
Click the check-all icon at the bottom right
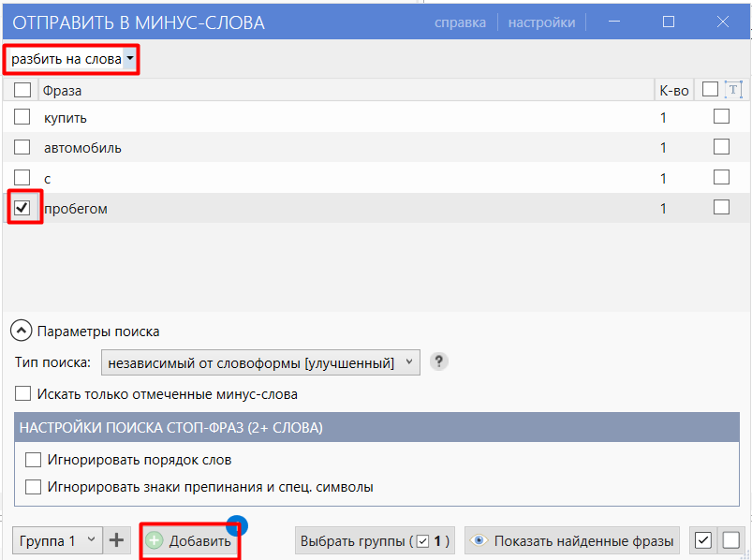tap(702, 541)
